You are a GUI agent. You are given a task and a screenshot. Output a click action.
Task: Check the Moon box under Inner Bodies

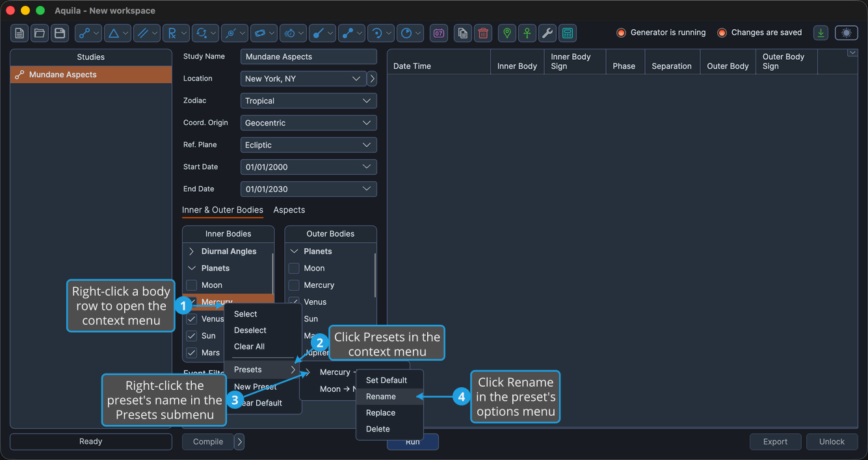[x=192, y=285]
